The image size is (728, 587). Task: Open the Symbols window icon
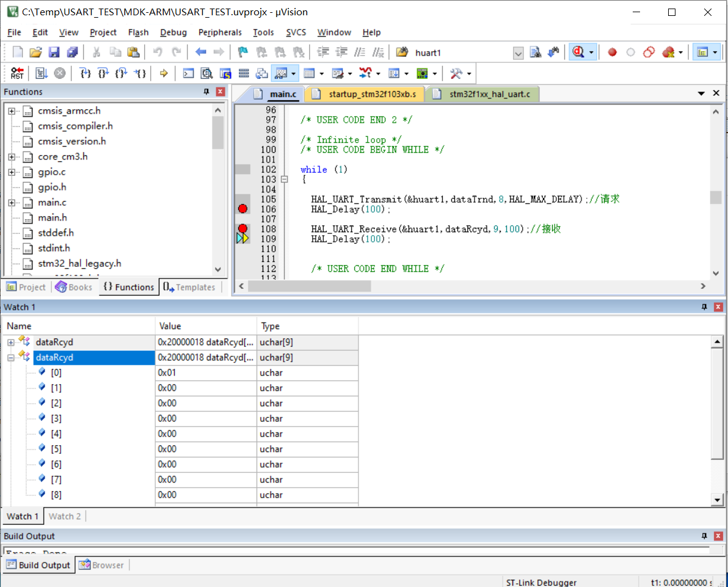pos(225,73)
